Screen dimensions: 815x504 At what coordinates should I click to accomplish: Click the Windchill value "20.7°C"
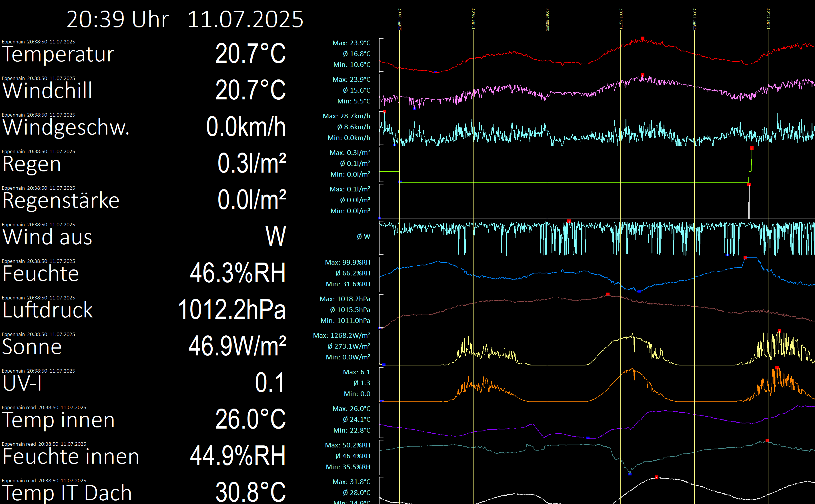click(x=250, y=90)
